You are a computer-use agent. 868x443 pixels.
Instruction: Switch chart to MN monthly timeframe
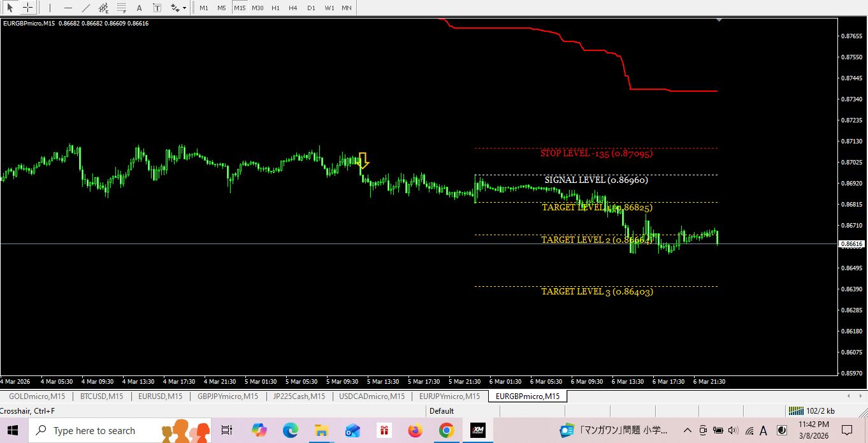pos(347,8)
